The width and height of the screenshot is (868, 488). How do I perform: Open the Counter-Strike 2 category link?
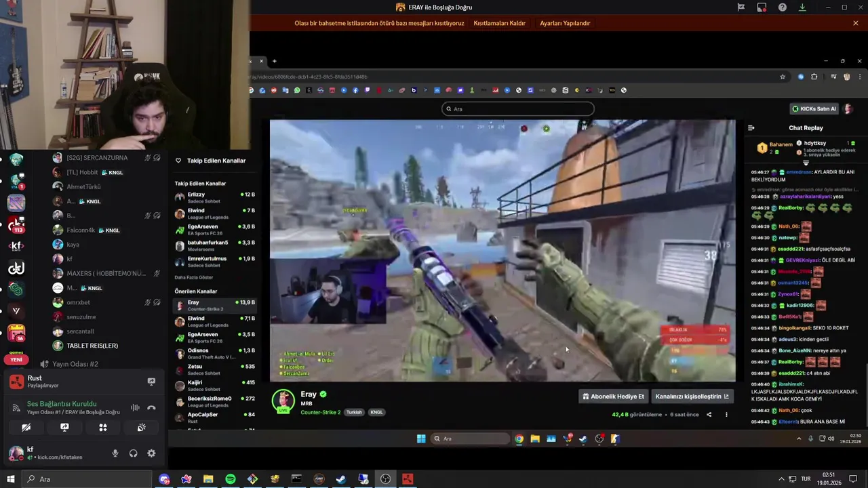(321, 412)
